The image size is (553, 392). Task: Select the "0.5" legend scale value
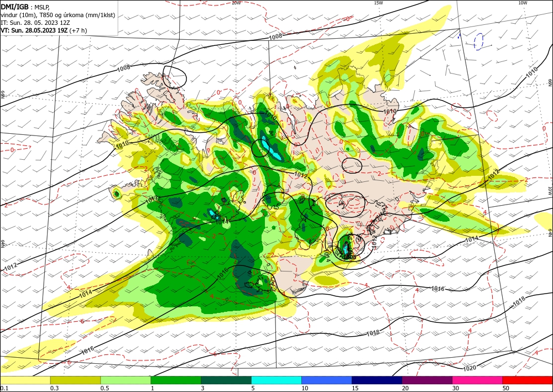105,388
